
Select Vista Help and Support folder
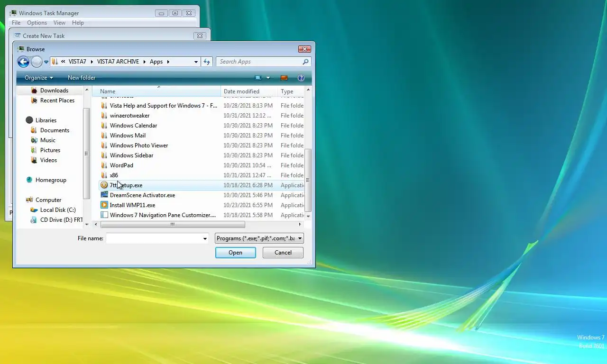(x=164, y=106)
